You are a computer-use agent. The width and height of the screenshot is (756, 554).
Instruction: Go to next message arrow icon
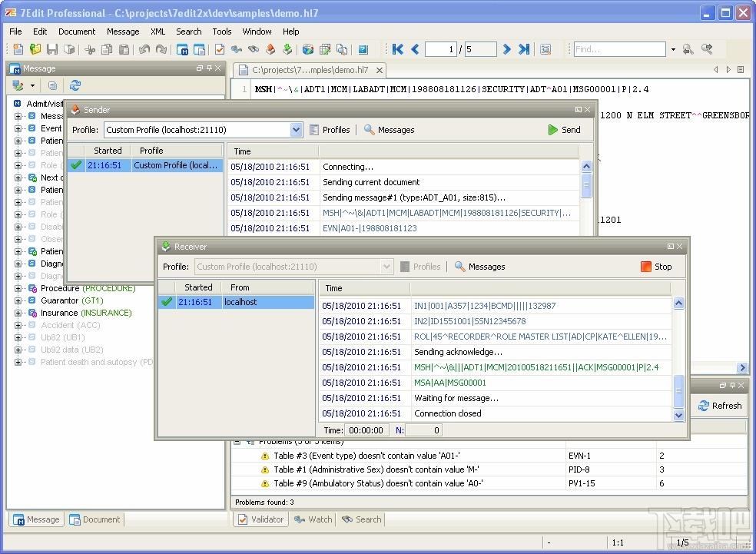(507, 49)
